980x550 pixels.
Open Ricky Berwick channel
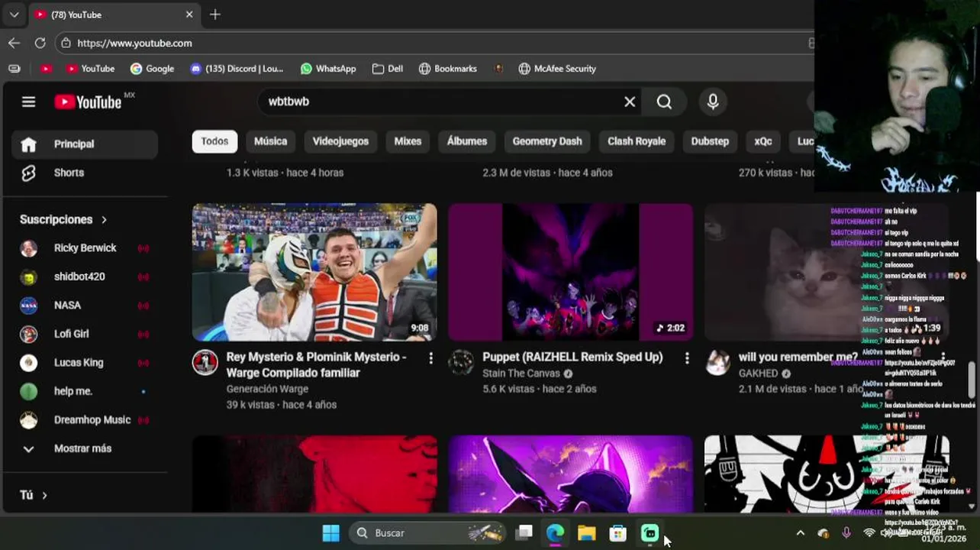pos(85,248)
